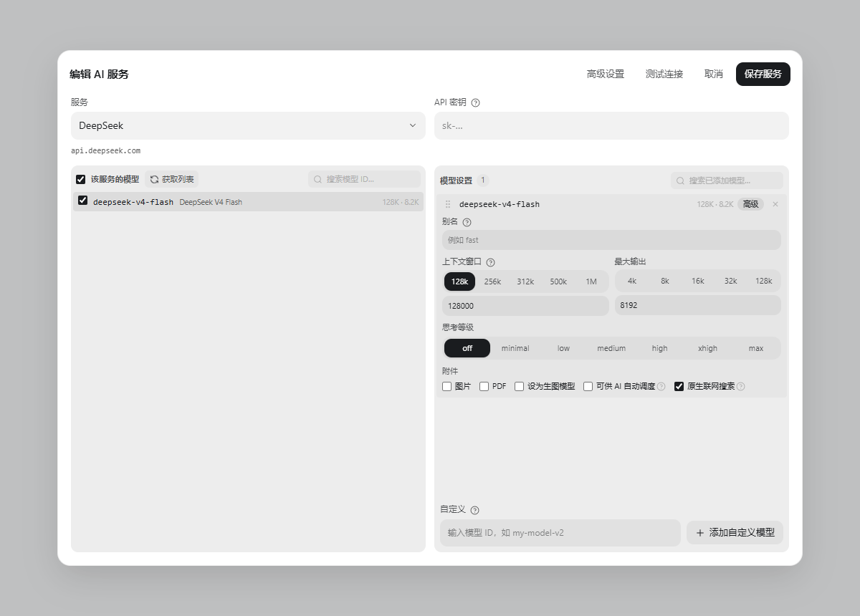Click 保存服务 button
The width and height of the screenshot is (860, 616).
(763, 74)
